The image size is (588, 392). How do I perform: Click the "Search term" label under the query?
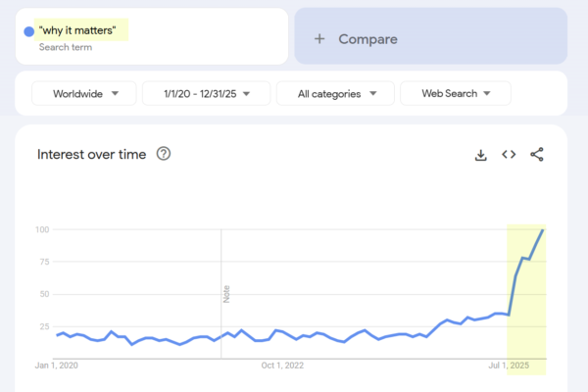pos(65,47)
